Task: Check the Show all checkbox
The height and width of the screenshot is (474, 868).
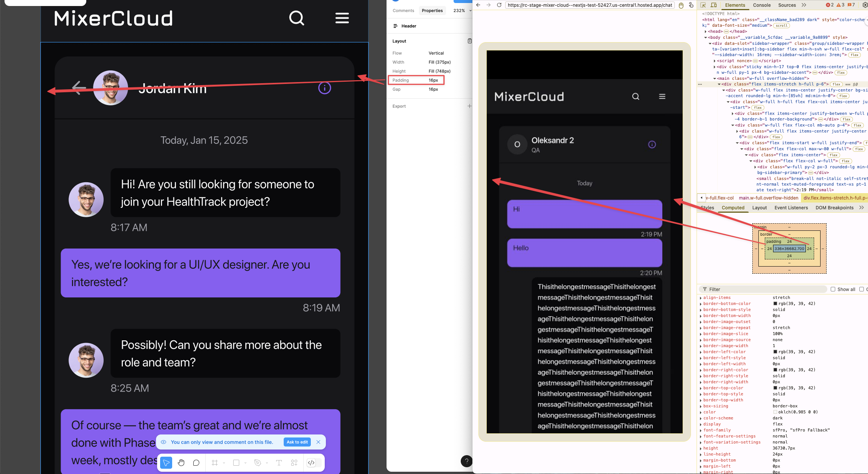Action: pyautogui.click(x=833, y=289)
